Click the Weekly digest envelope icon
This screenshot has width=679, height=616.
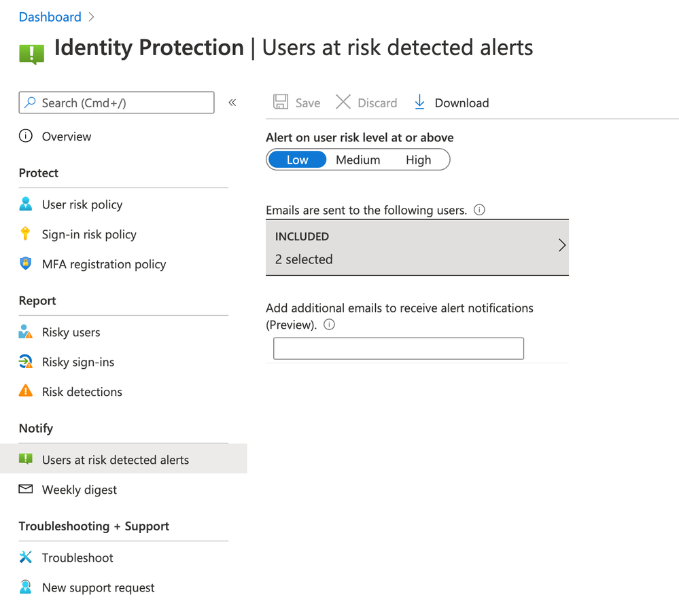pyautogui.click(x=26, y=489)
